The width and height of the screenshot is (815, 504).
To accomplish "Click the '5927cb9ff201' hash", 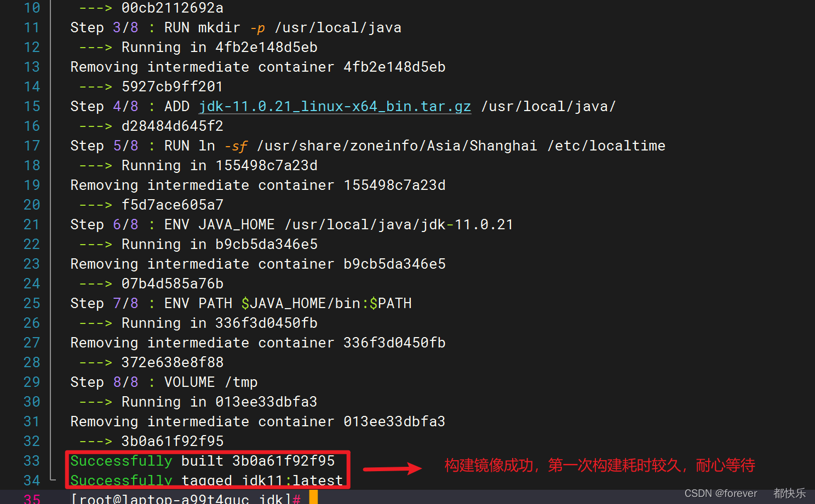I will click(x=172, y=86).
